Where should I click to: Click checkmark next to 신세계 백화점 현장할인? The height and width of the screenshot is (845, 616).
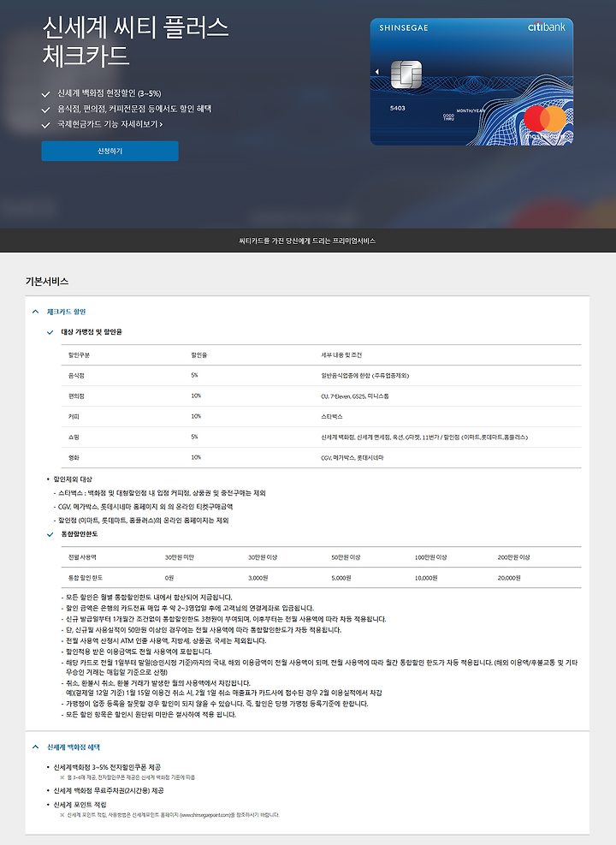[45, 94]
